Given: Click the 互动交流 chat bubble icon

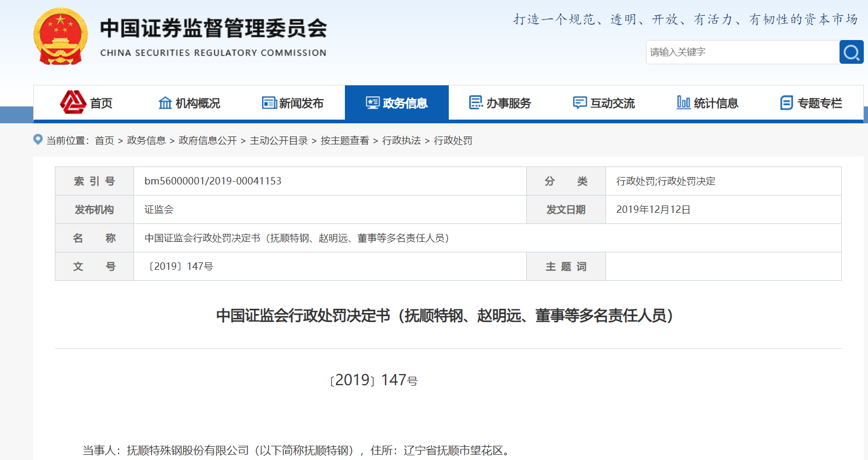Looking at the screenshot, I should pos(580,103).
